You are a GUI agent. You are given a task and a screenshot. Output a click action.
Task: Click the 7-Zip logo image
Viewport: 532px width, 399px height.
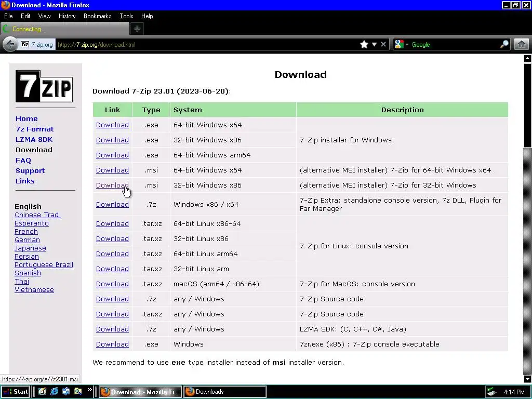44,86
